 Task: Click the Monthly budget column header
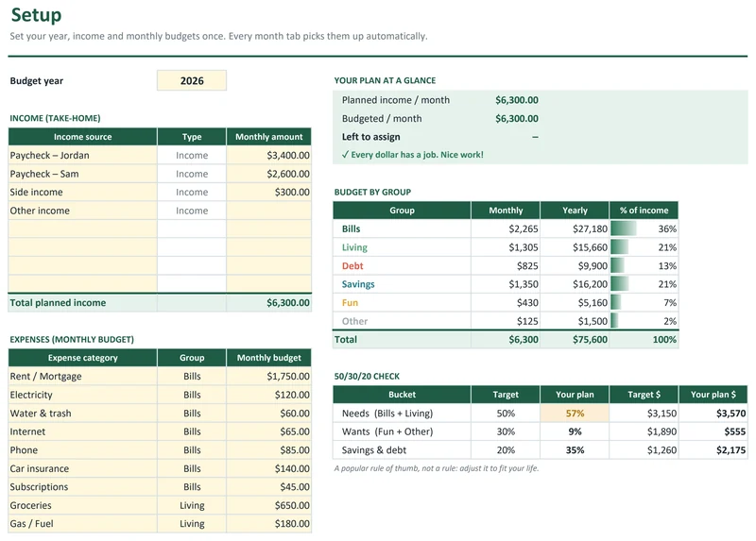tap(268, 358)
